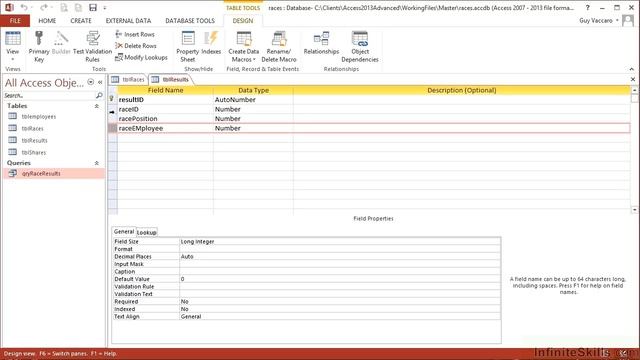Open the Indexes window
Image resolution: width=640 pixels, height=360 pixels.
tap(211, 43)
